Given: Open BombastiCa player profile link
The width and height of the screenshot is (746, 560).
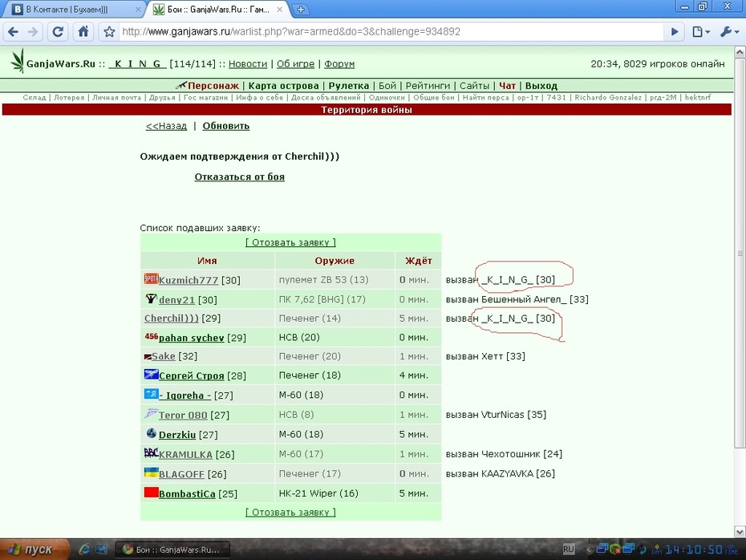Looking at the screenshot, I should coord(187,494).
